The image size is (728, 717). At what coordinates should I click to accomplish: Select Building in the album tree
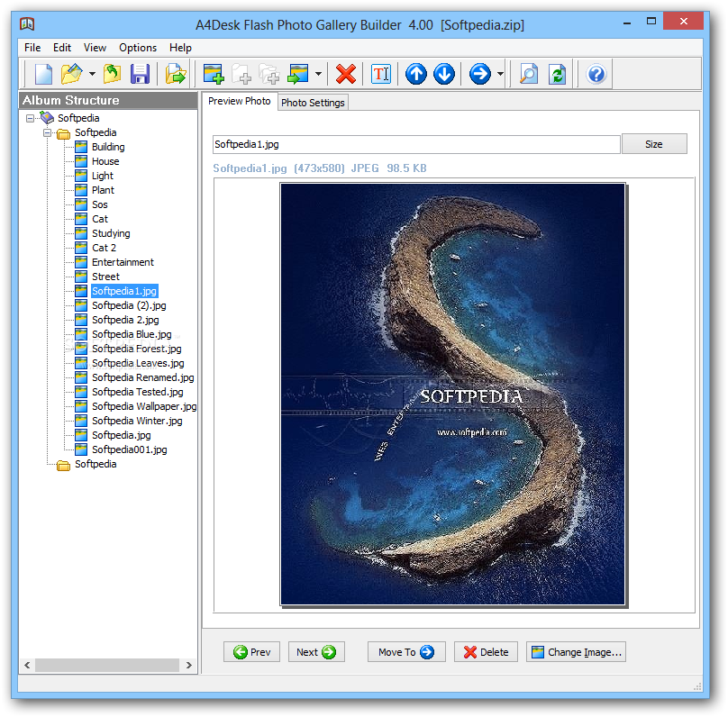coord(108,147)
